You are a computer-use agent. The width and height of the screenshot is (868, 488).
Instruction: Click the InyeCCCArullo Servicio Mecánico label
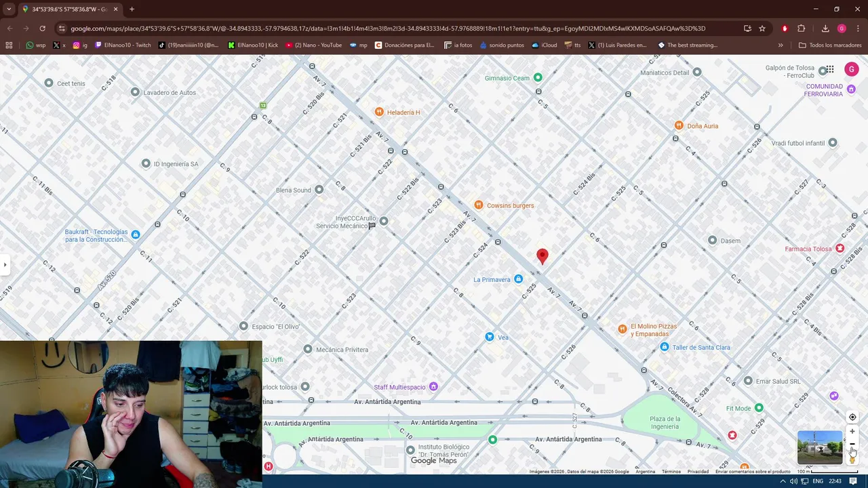[x=346, y=222]
